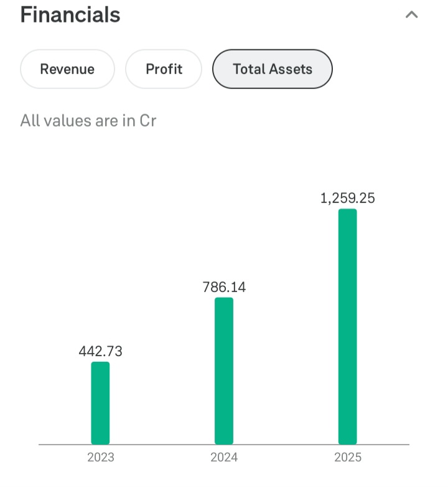Tap empty chart space between 2024 and 2025 bars
Viewport: 448px width, 487px height.
pyautogui.click(x=286, y=374)
